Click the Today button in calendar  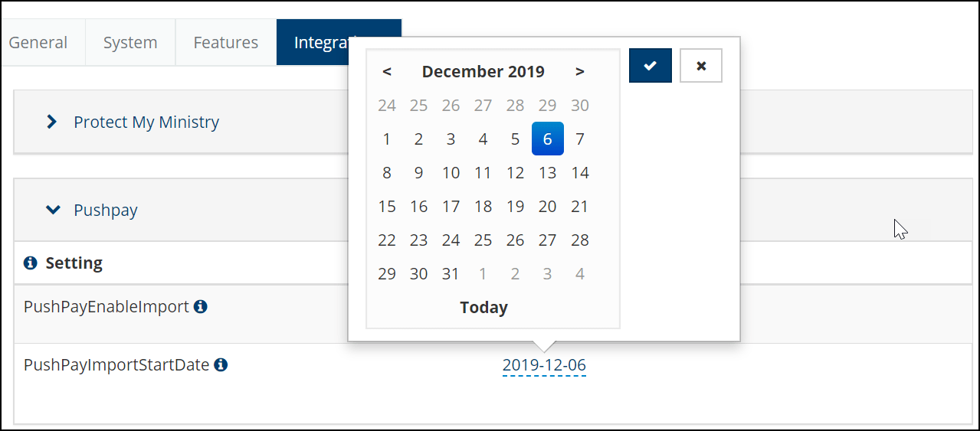click(x=483, y=308)
